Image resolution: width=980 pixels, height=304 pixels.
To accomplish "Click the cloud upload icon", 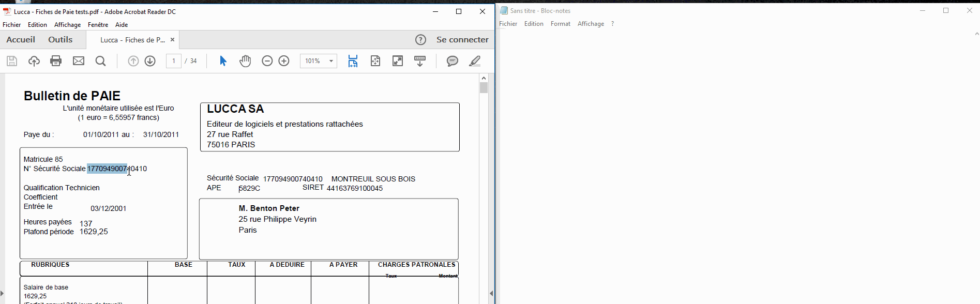I will (34, 61).
